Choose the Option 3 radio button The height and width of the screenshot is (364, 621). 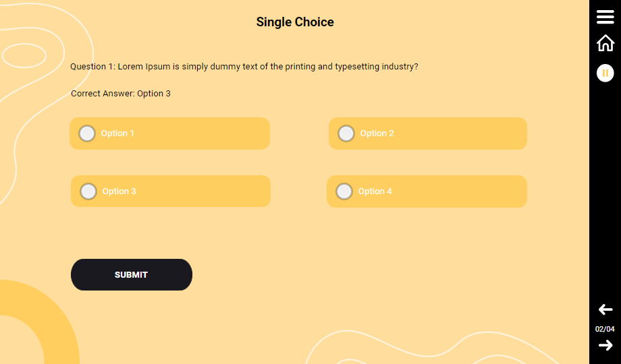pos(88,191)
